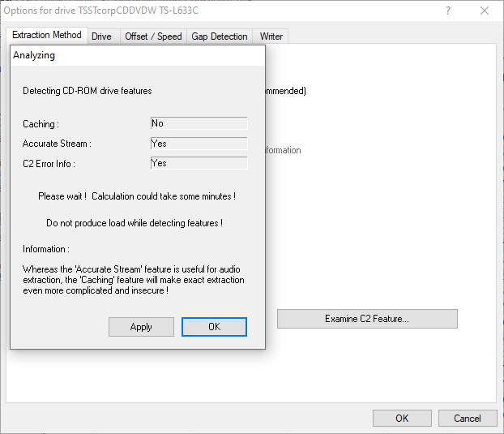The height and width of the screenshot is (434, 504).
Task: Go to the Gap Detection tab
Action: point(219,37)
